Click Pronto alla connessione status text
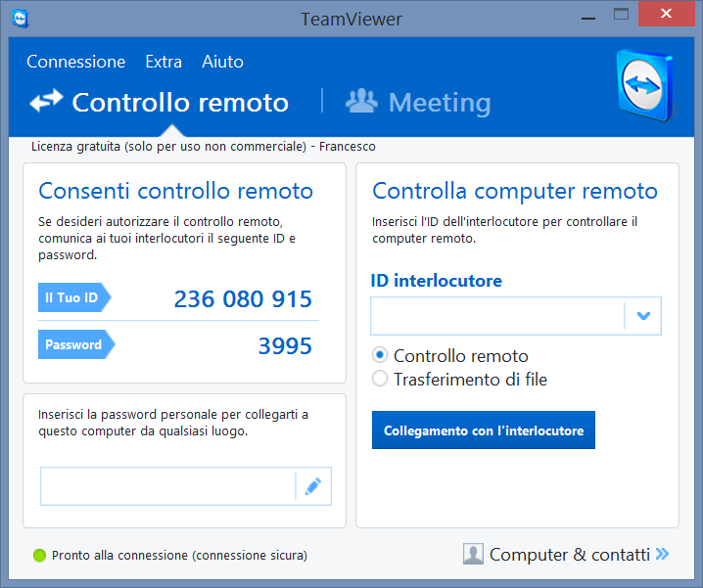The width and height of the screenshot is (703, 588). [179, 556]
